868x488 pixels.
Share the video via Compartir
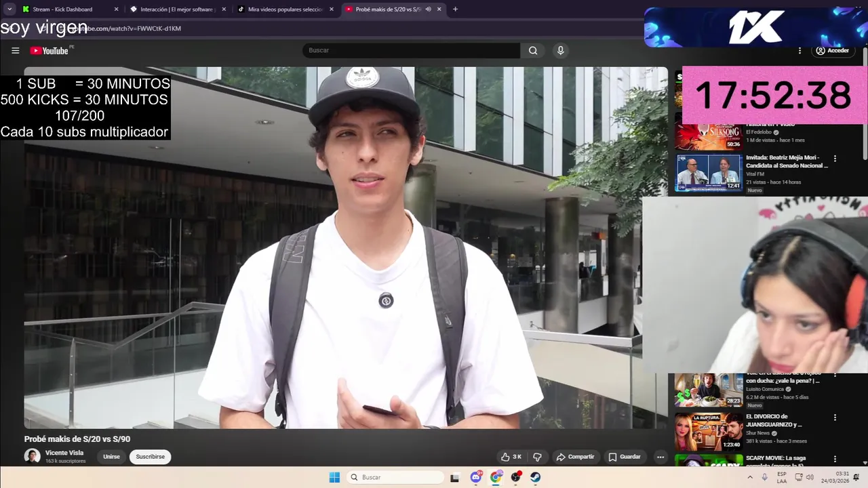(x=575, y=457)
